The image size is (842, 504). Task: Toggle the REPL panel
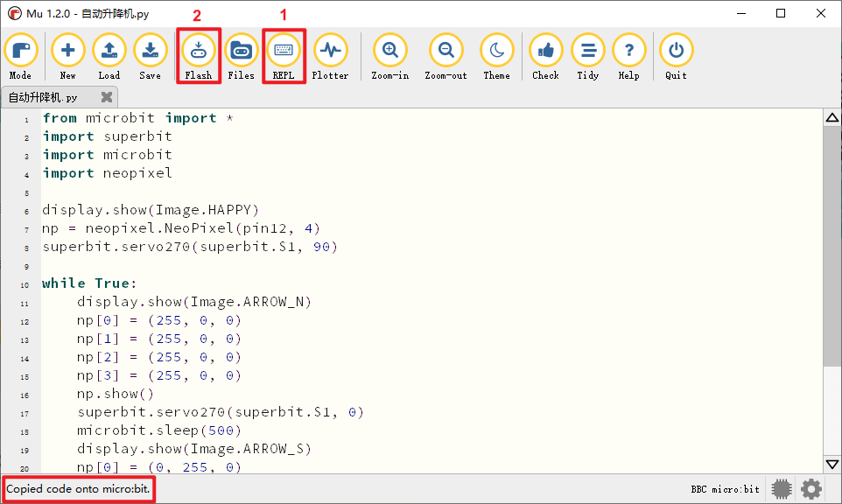(x=284, y=57)
